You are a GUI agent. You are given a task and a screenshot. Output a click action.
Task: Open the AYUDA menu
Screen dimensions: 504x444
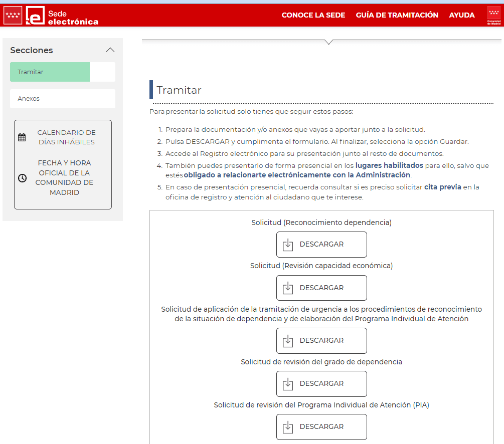pos(462,15)
